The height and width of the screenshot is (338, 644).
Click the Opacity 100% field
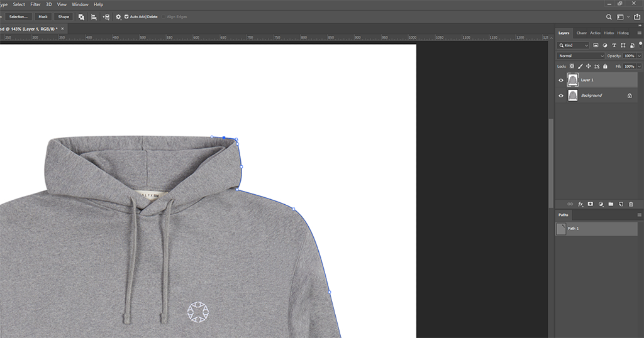[x=629, y=56]
